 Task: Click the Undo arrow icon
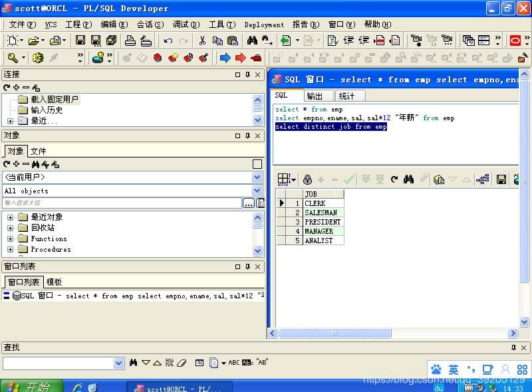tap(168, 41)
